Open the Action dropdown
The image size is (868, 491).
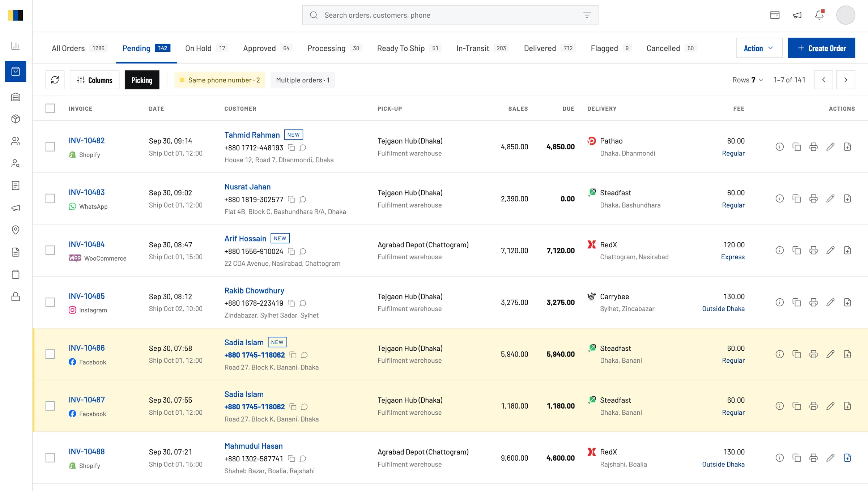pyautogui.click(x=759, y=48)
